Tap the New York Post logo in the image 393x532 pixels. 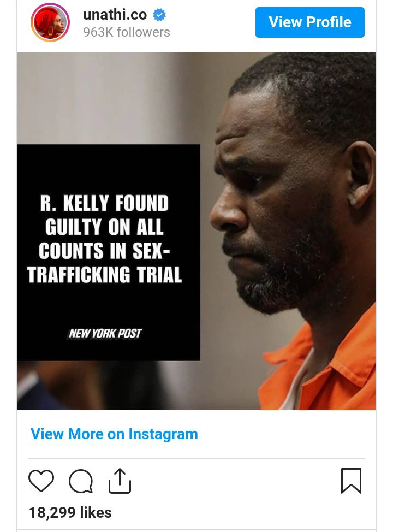(105, 334)
